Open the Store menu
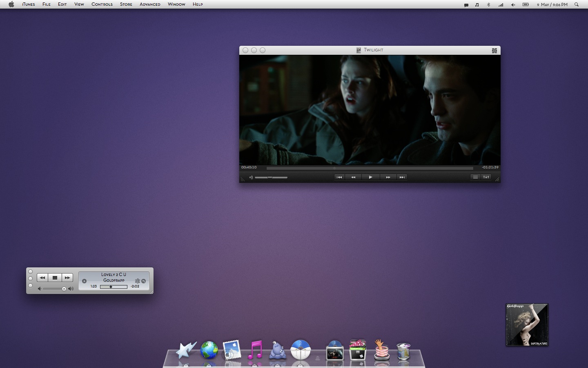Image resolution: width=588 pixels, height=368 pixels. 126,4
